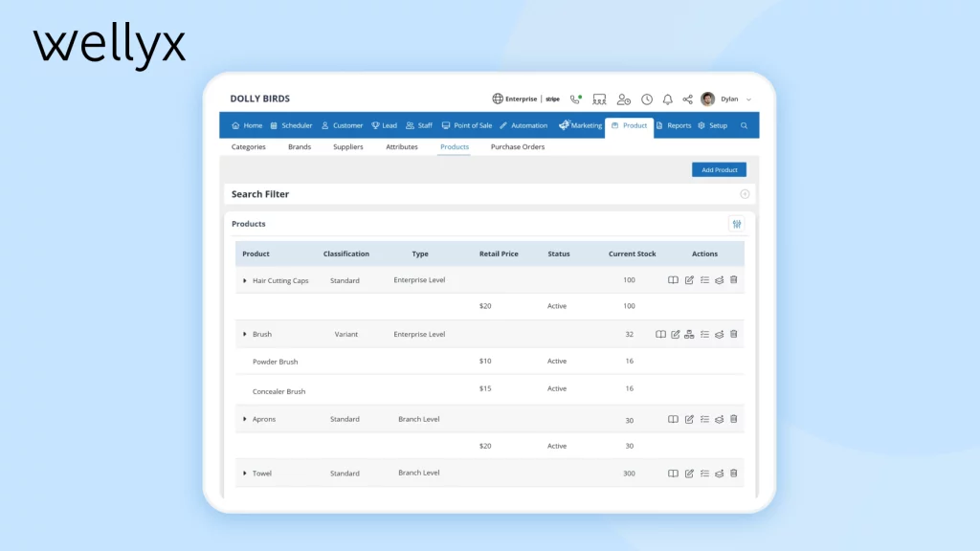980x551 pixels.
Task: Click the class attendance group icon
Action: pyautogui.click(x=599, y=99)
